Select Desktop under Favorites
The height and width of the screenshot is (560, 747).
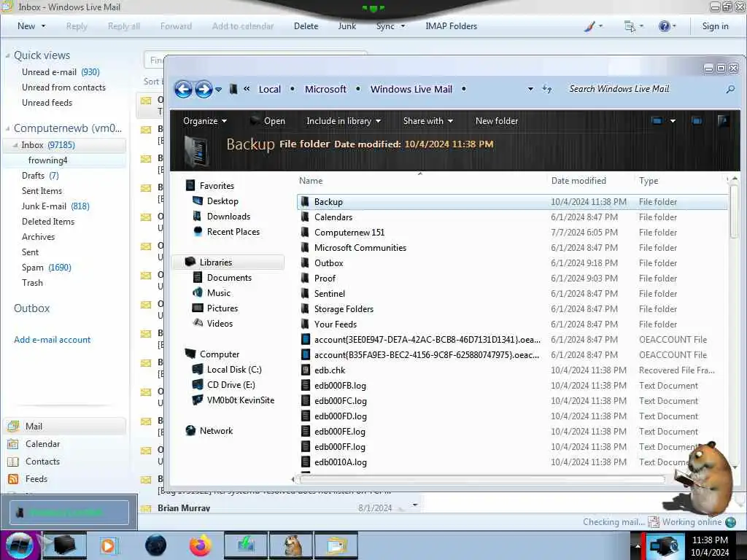pyautogui.click(x=222, y=201)
